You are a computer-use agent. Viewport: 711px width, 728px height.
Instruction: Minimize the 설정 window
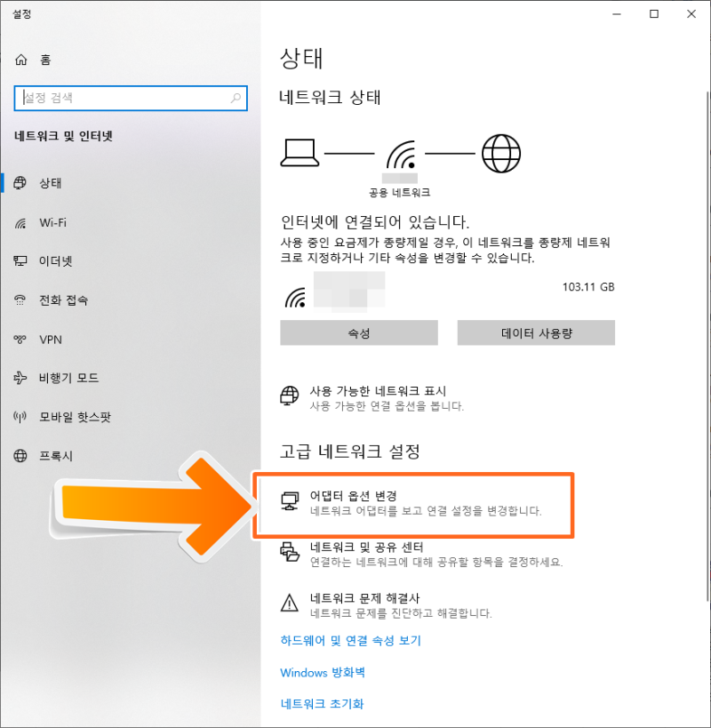(x=617, y=14)
